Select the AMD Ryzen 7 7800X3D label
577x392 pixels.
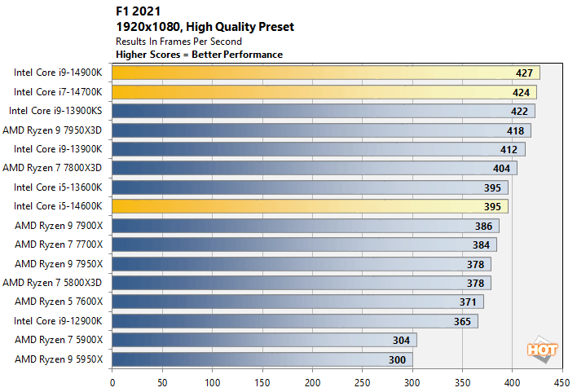[52, 168]
